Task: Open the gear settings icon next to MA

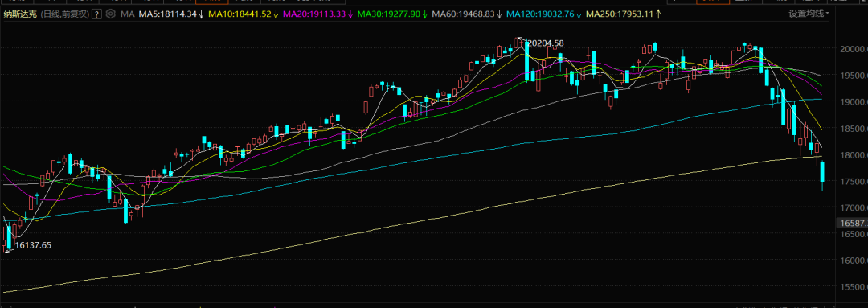Action: point(111,14)
